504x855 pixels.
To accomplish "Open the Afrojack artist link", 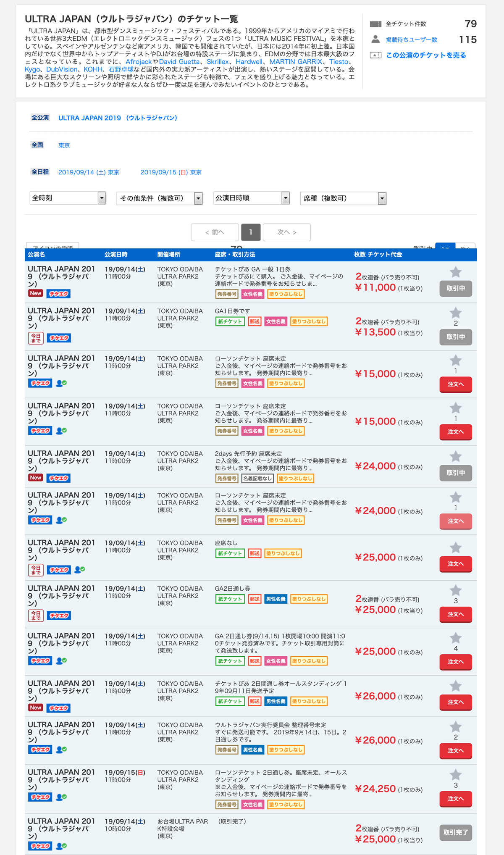I will point(139,62).
